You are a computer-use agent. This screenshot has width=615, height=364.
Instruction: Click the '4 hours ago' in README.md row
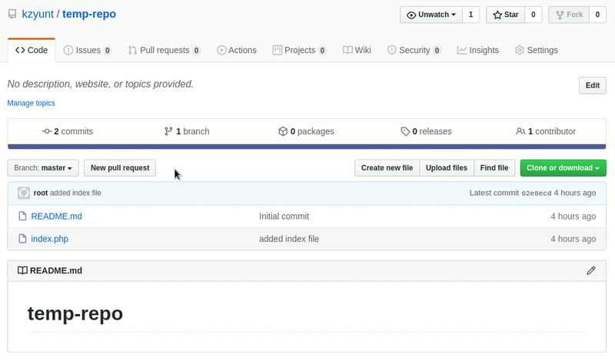click(573, 217)
